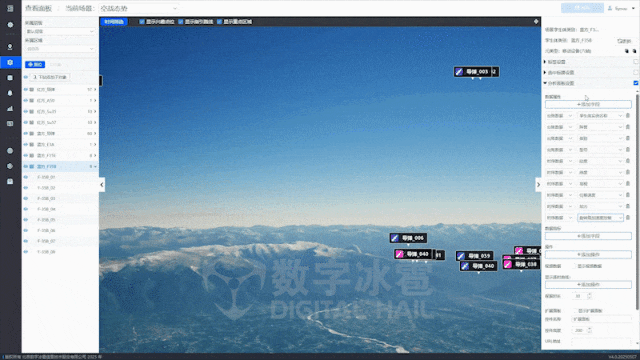Click the blue button at the top right header
The image size is (640, 360).
[582, 8]
